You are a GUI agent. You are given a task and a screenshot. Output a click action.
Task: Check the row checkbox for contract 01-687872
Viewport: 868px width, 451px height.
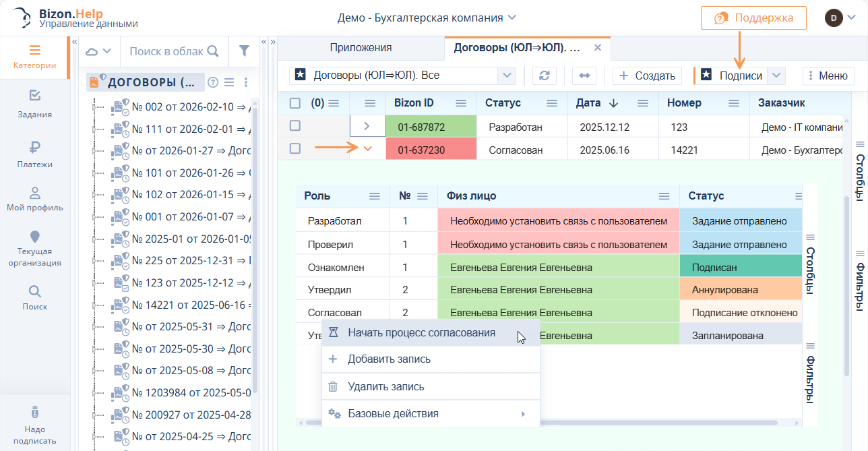[295, 126]
